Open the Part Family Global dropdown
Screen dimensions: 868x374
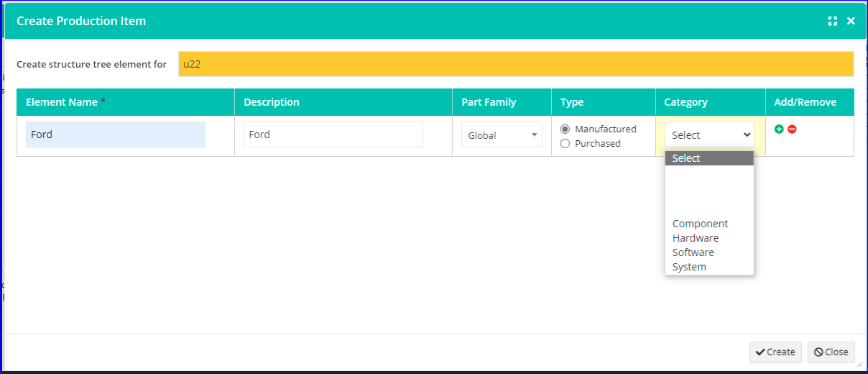pos(502,134)
